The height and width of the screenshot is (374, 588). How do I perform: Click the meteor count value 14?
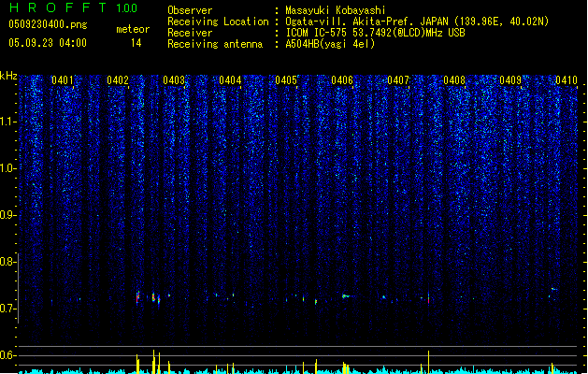click(136, 43)
